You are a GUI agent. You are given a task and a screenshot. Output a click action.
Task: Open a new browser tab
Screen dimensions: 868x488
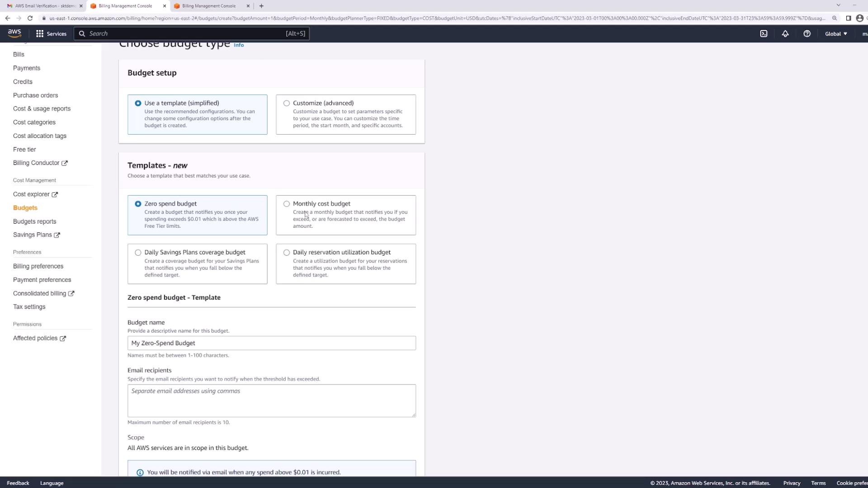(261, 6)
